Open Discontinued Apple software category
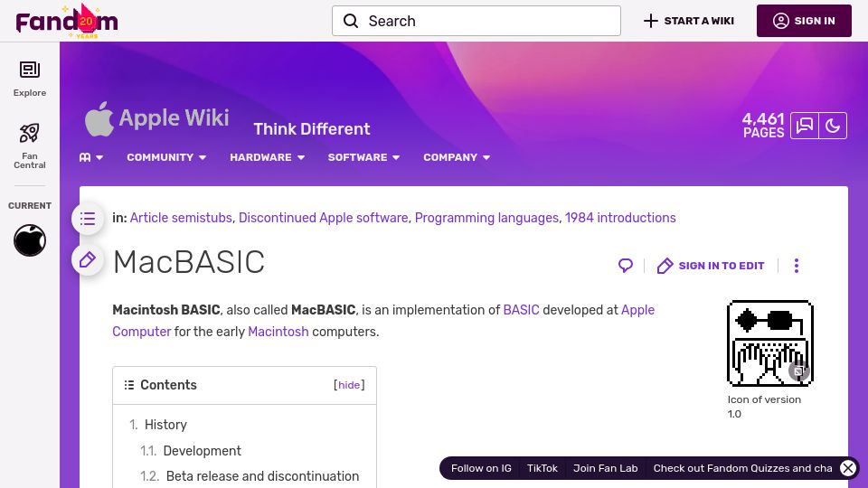The image size is (868, 488). coord(324,218)
